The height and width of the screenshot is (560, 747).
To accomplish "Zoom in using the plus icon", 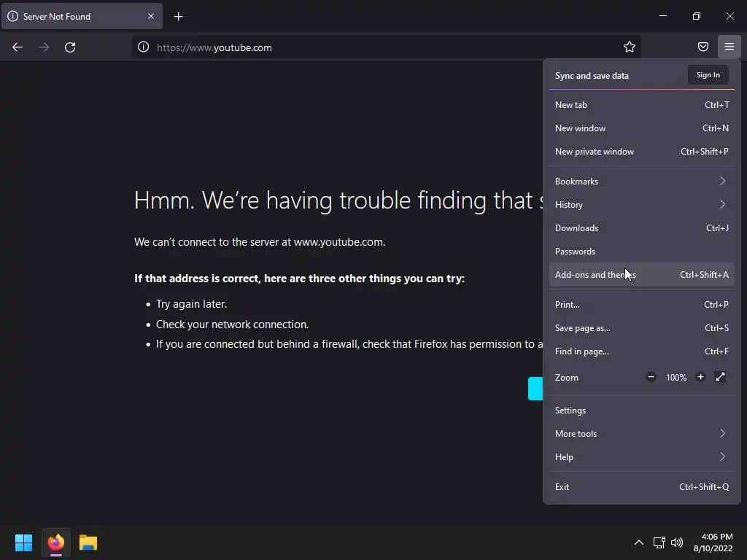I will (x=700, y=377).
